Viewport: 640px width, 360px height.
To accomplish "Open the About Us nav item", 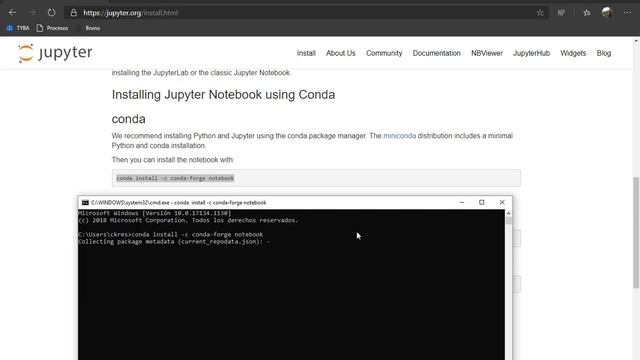I will [x=340, y=53].
